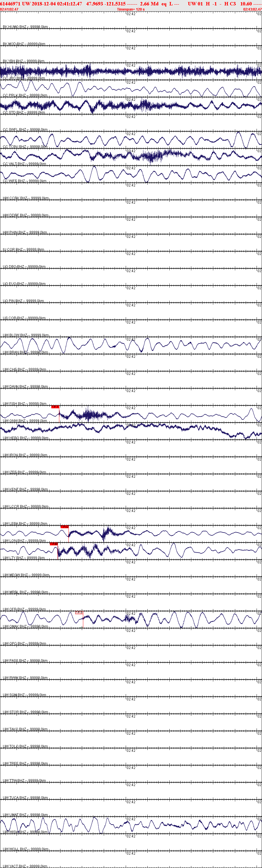Select the BK HUMO BHZ station label
The height and width of the screenshot is (868, 262).
[x=25, y=27]
